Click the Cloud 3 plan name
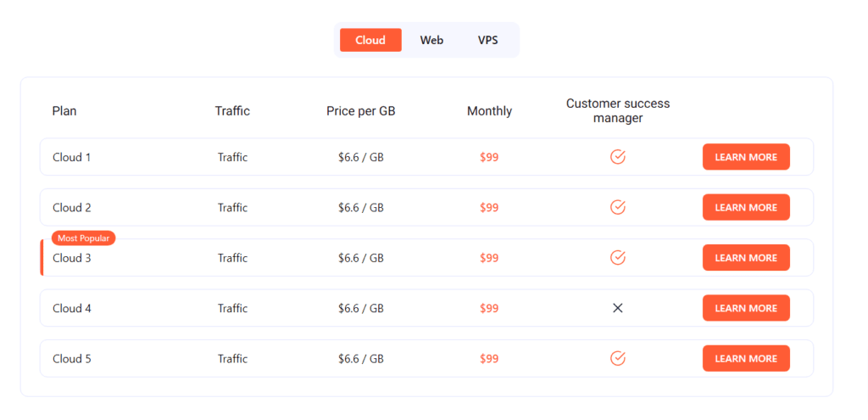 [x=72, y=258]
